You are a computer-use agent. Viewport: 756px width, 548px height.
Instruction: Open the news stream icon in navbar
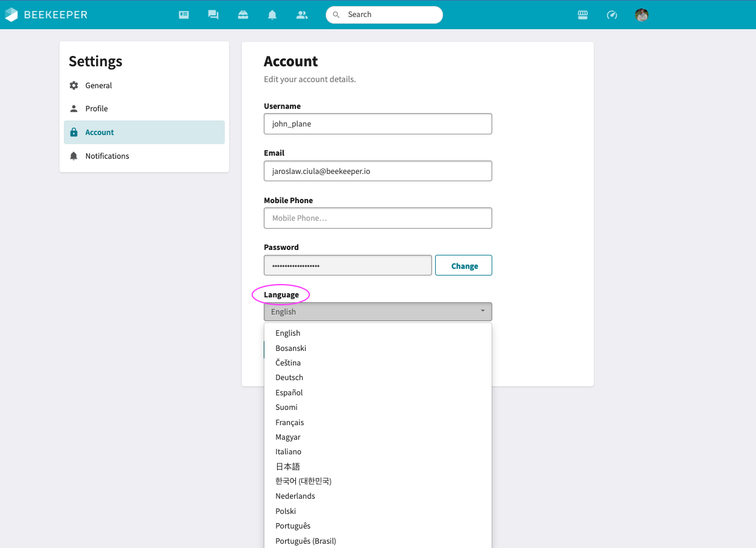click(184, 15)
